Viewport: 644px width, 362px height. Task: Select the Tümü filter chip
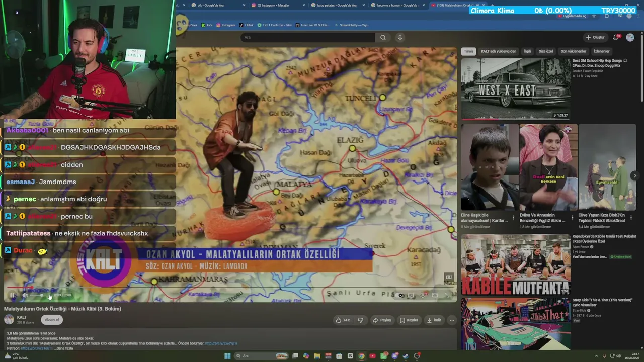click(468, 51)
